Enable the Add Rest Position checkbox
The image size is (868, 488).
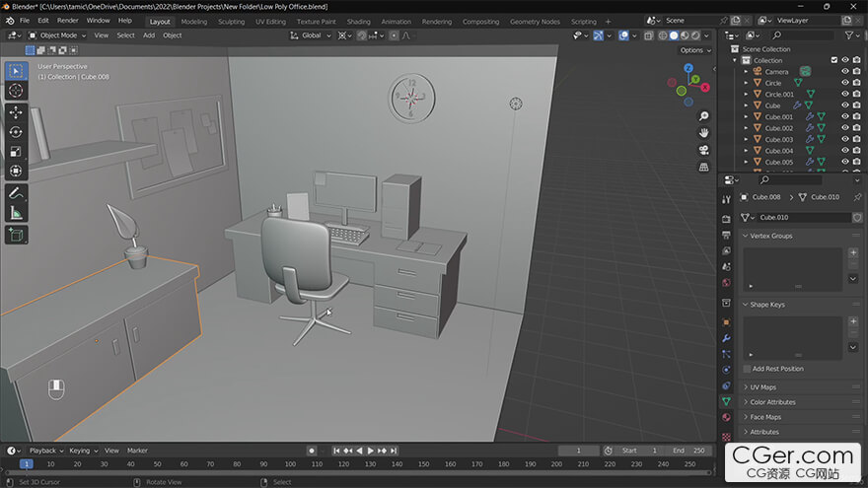coord(747,369)
